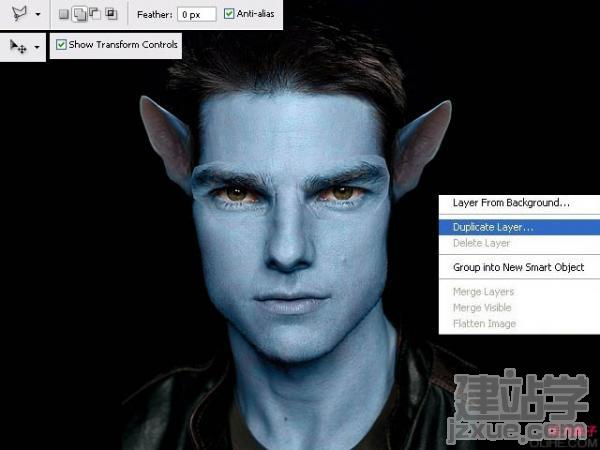
Task: Select the Polygonal Lasso tool preset icon
Action: tap(19, 13)
